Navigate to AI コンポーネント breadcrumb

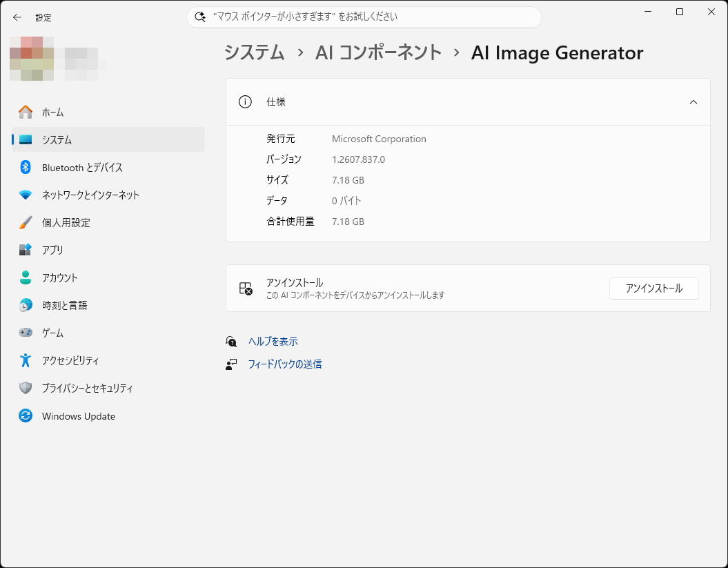[x=378, y=52]
